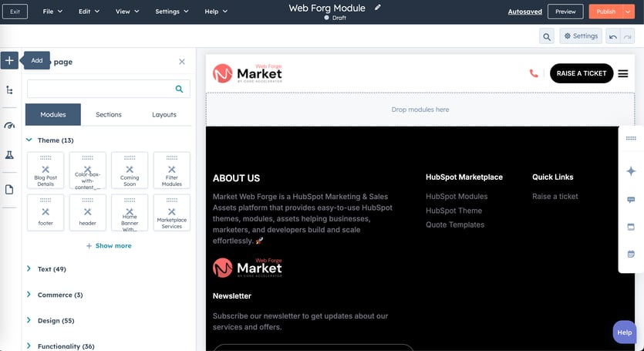Click the undo arrow icon
Viewport: 644px width, 351px height.
coord(612,36)
